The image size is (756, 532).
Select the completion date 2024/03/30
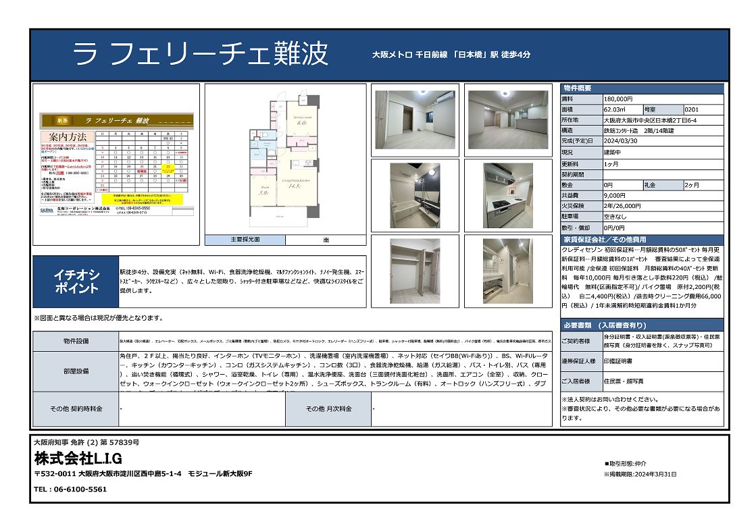pyautogui.click(x=620, y=141)
